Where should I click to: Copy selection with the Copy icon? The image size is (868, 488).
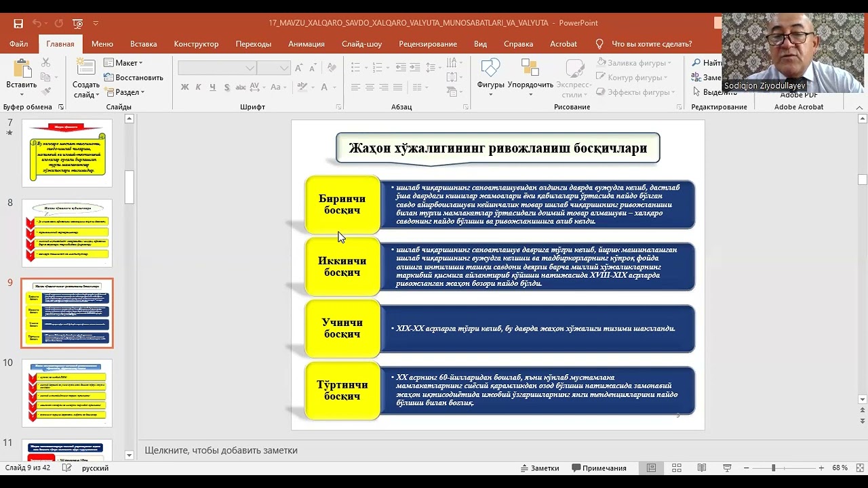click(46, 77)
